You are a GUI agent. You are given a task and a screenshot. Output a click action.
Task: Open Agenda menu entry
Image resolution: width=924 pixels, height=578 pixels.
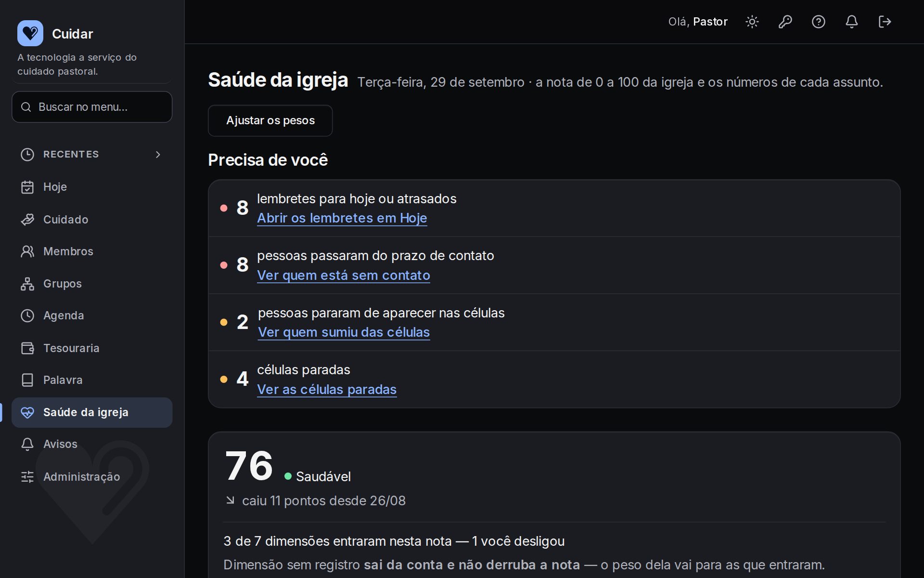pyautogui.click(x=92, y=315)
